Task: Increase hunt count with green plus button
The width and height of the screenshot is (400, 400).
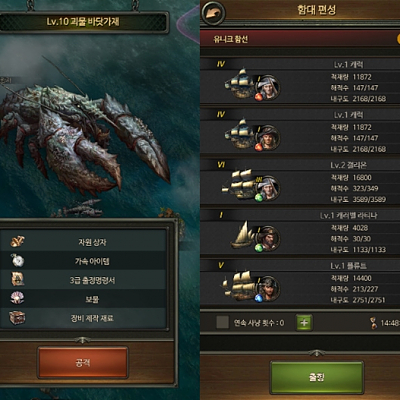Action: [x=304, y=322]
